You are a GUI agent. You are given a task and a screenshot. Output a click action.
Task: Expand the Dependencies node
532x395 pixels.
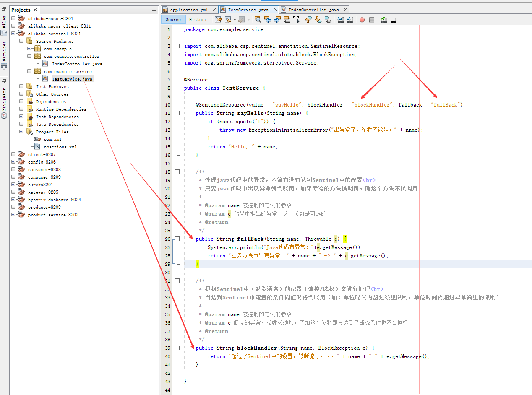(21, 101)
